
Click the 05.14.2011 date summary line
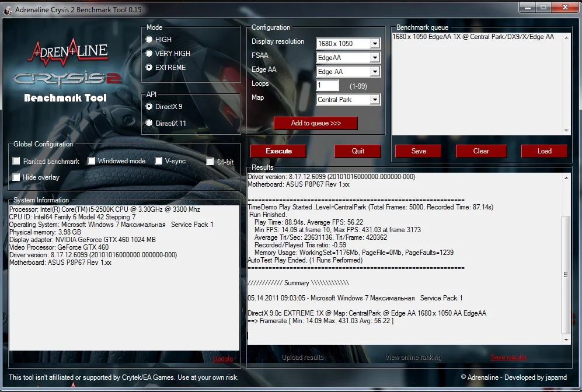pos(356,298)
